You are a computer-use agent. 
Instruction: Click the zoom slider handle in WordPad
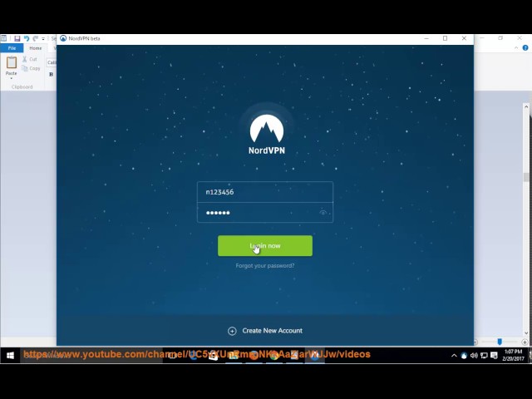pyautogui.click(x=500, y=342)
